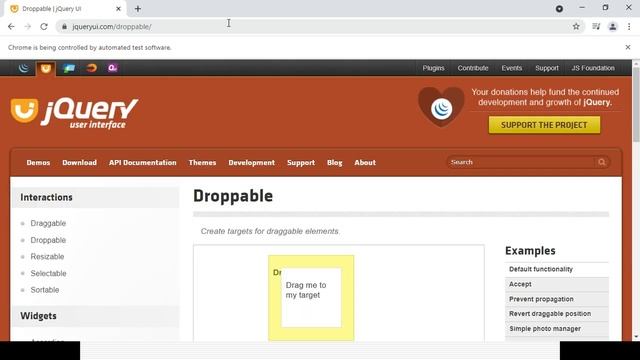Open the Contribute link
This screenshot has width=640, height=360.
tap(473, 68)
